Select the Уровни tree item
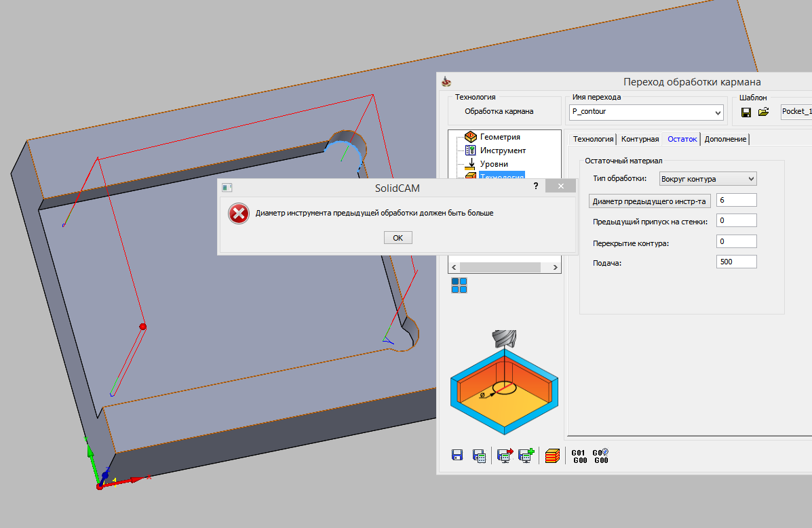Viewport: 812px width, 528px height. click(494, 163)
